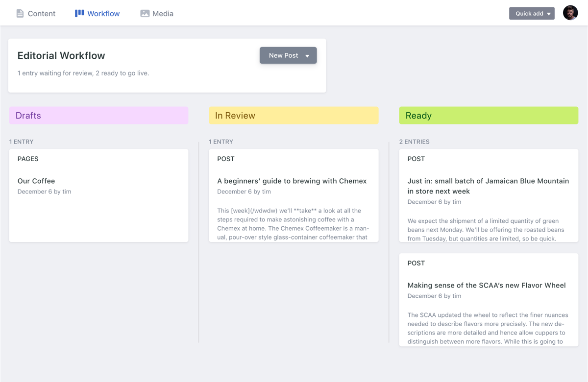Open the 'Our Coffee' page card
The width and height of the screenshot is (588, 382).
pos(98,195)
